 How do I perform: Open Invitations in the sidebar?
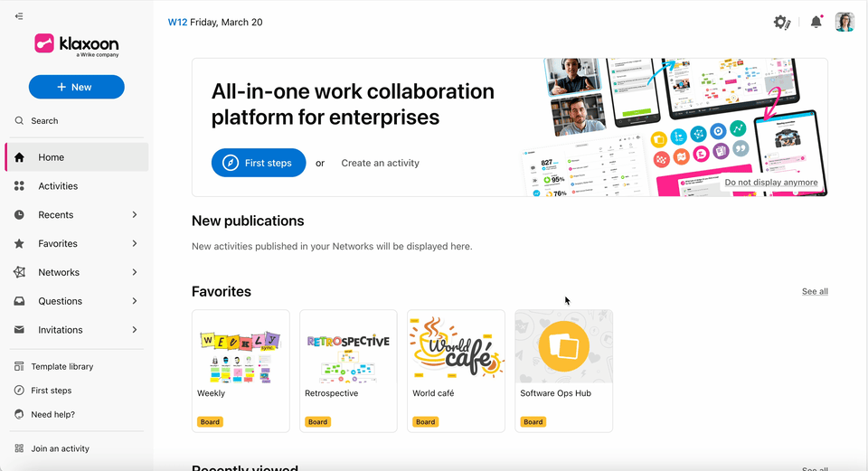click(x=76, y=330)
